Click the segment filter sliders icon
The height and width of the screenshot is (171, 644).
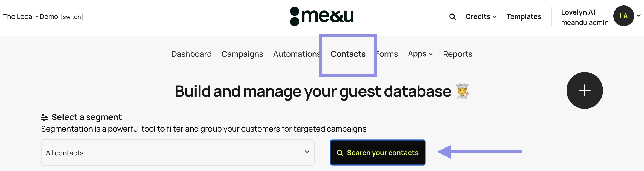click(45, 117)
